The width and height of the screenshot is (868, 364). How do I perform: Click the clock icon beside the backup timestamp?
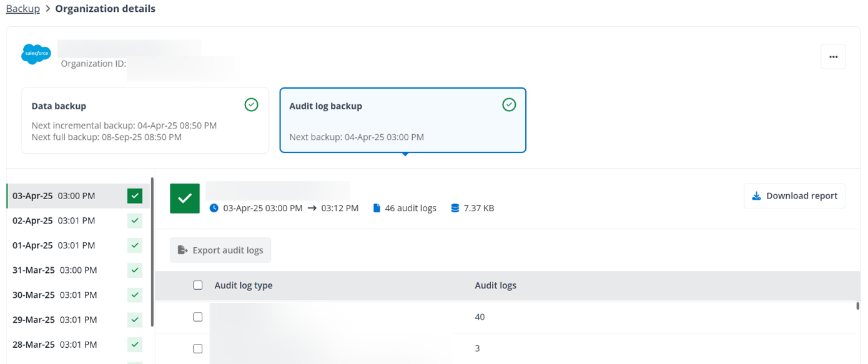[215, 207]
